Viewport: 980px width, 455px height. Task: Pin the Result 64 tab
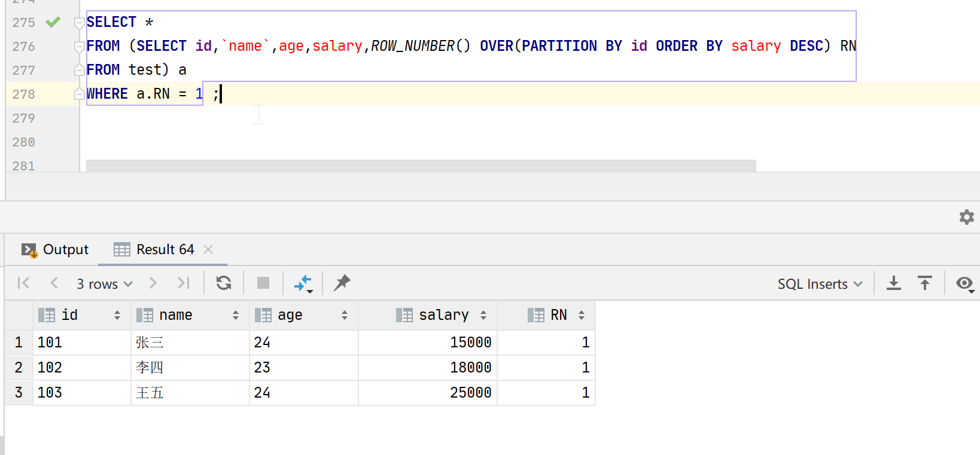pos(342,283)
